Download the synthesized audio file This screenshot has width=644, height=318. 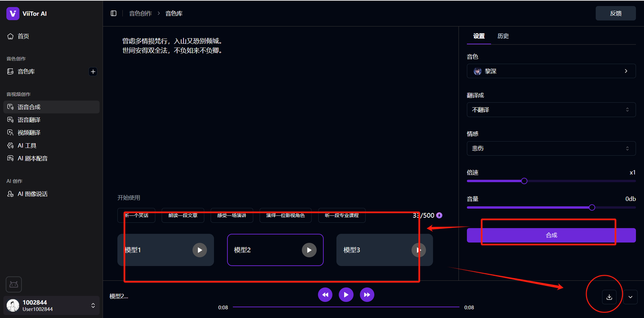pos(609,297)
